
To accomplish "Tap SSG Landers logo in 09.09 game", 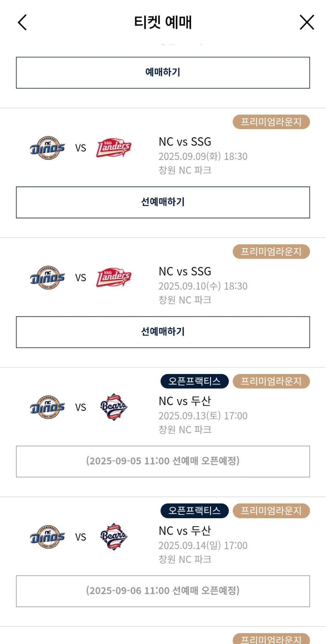I will [114, 148].
